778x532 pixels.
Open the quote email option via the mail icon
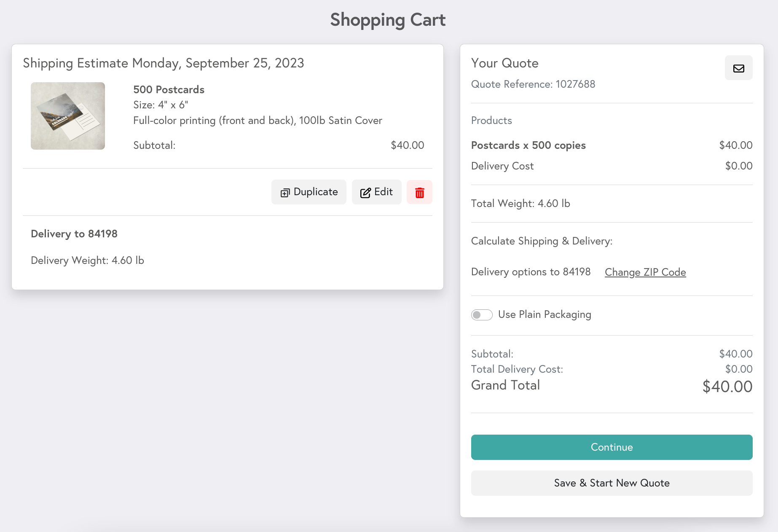(x=738, y=68)
